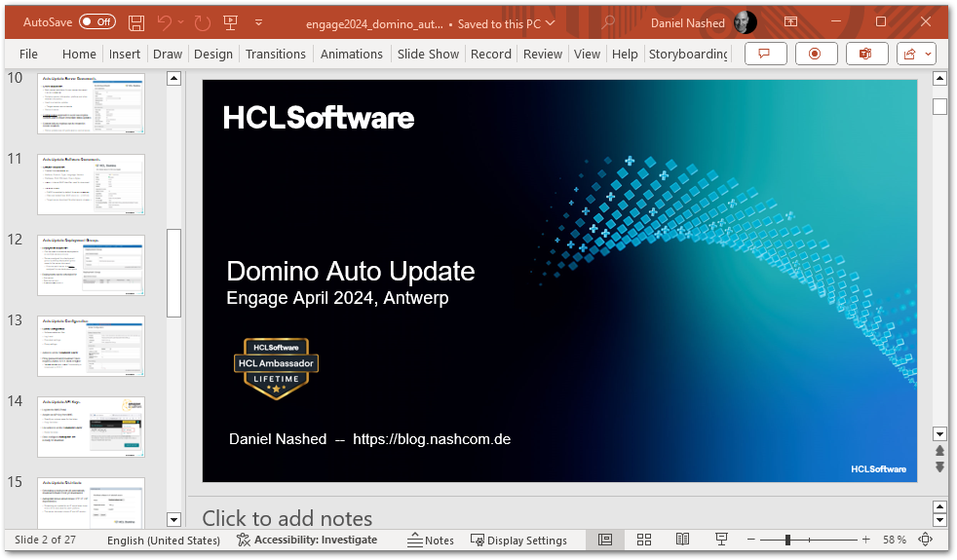957x560 pixels.
Task: Click the Save icon in title bar
Action: pos(136,23)
